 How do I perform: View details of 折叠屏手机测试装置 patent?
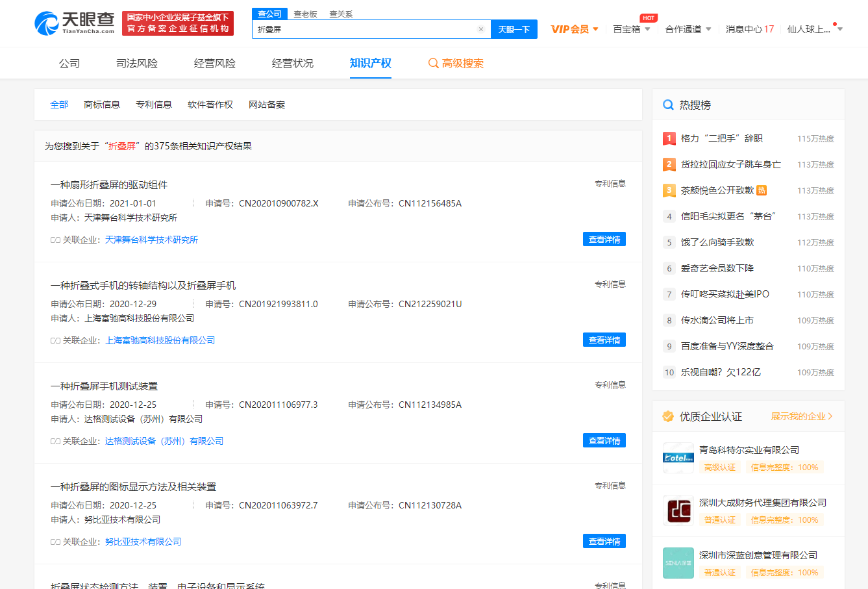pos(604,441)
